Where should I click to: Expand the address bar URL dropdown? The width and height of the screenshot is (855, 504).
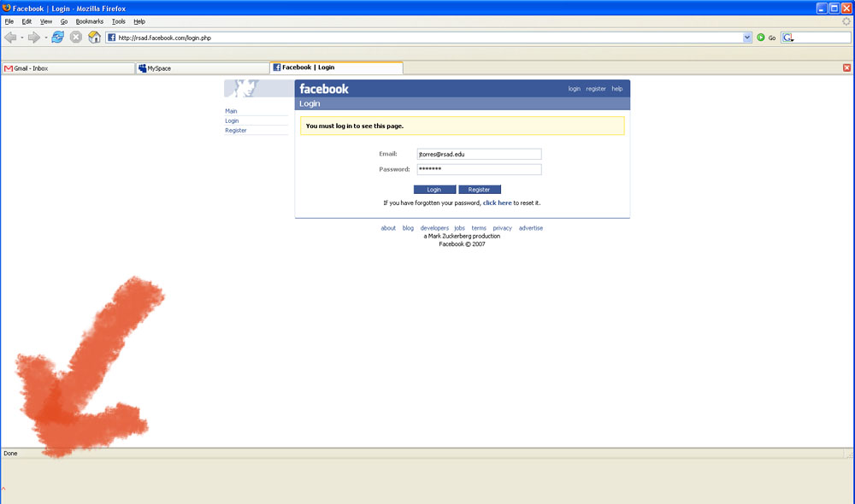[x=747, y=38]
